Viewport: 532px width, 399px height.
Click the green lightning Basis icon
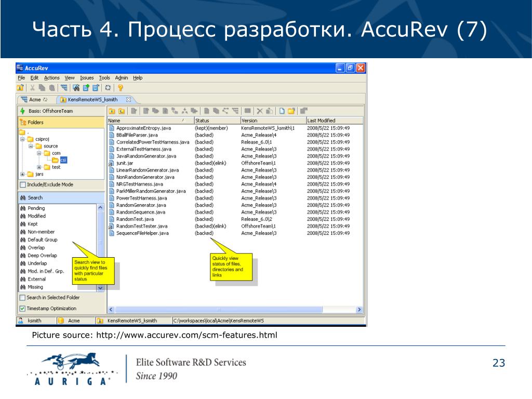click(22, 111)
